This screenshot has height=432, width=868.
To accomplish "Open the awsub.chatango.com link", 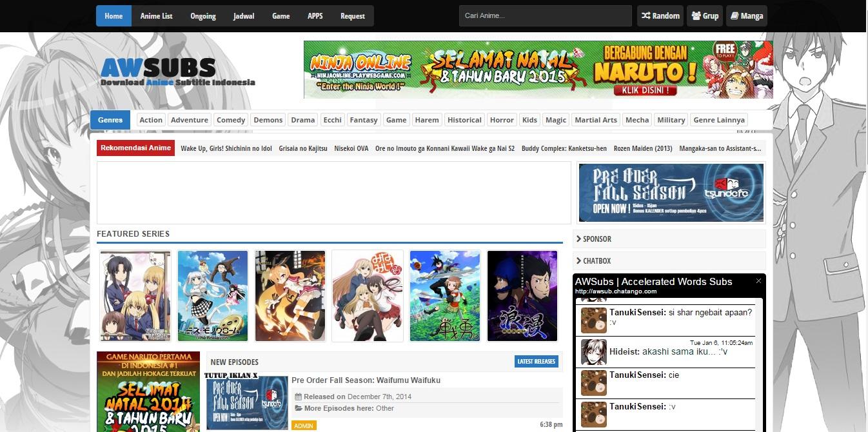I will 616,291.
